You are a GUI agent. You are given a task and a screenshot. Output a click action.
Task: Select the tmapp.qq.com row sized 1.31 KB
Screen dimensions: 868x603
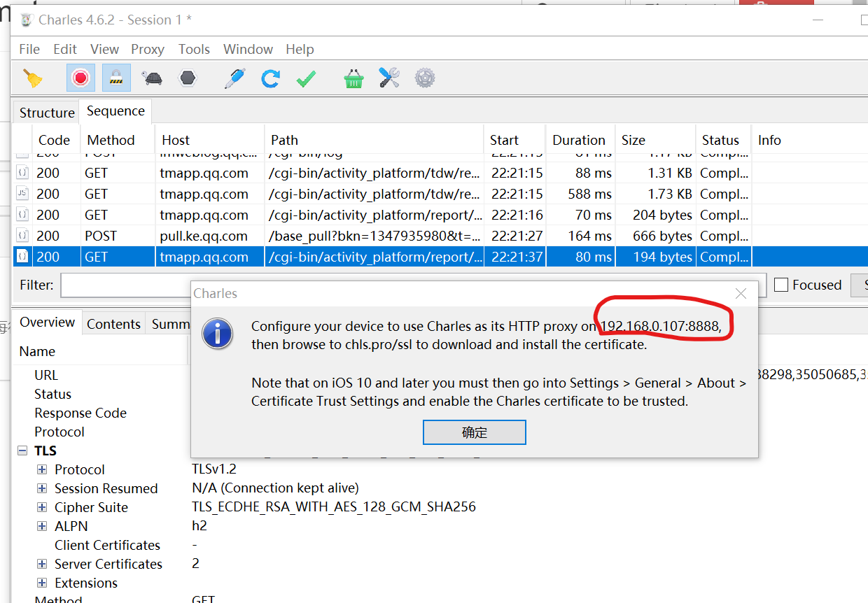[x=441, y=173]
